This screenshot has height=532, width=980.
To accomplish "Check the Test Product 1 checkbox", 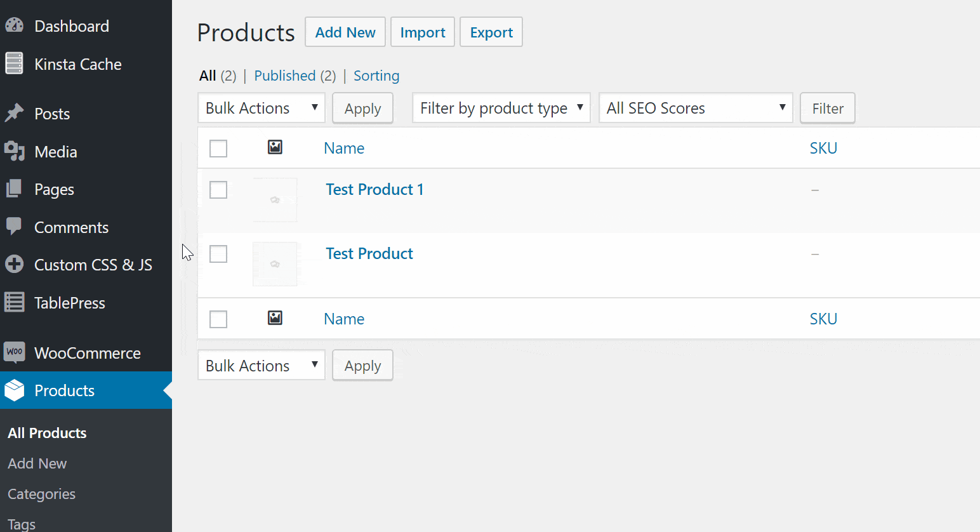I will (218, 189).
